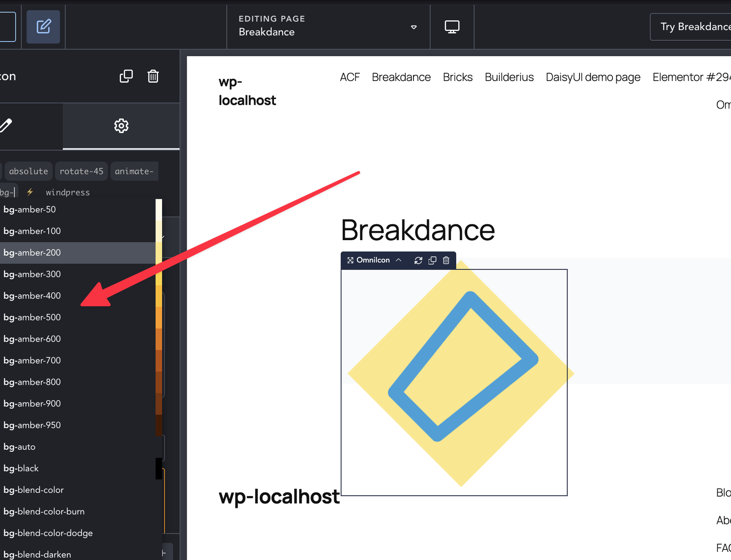
Task: Click the edit pencil icon in top bar
Action: coord(43,27)
